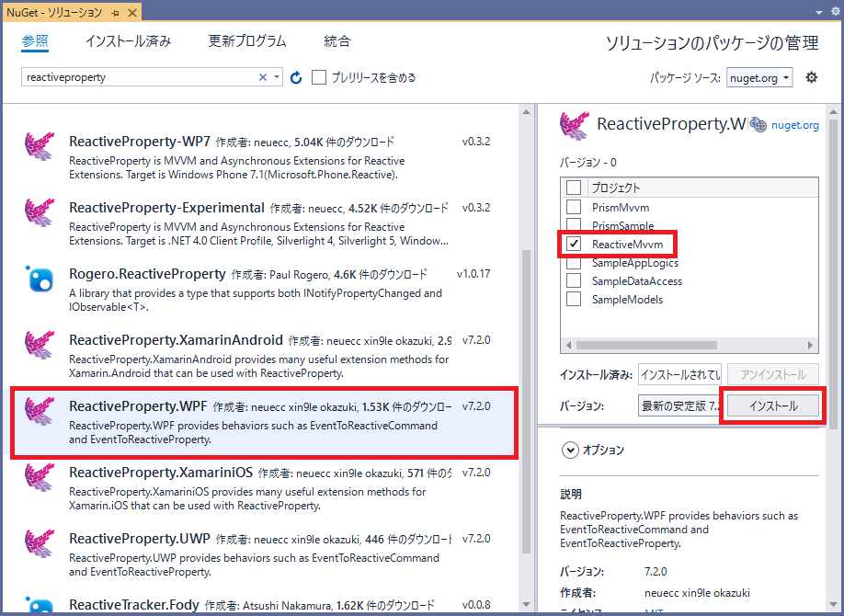
Task: Toggle the select all projects checkbox
Action: [574, 188]
